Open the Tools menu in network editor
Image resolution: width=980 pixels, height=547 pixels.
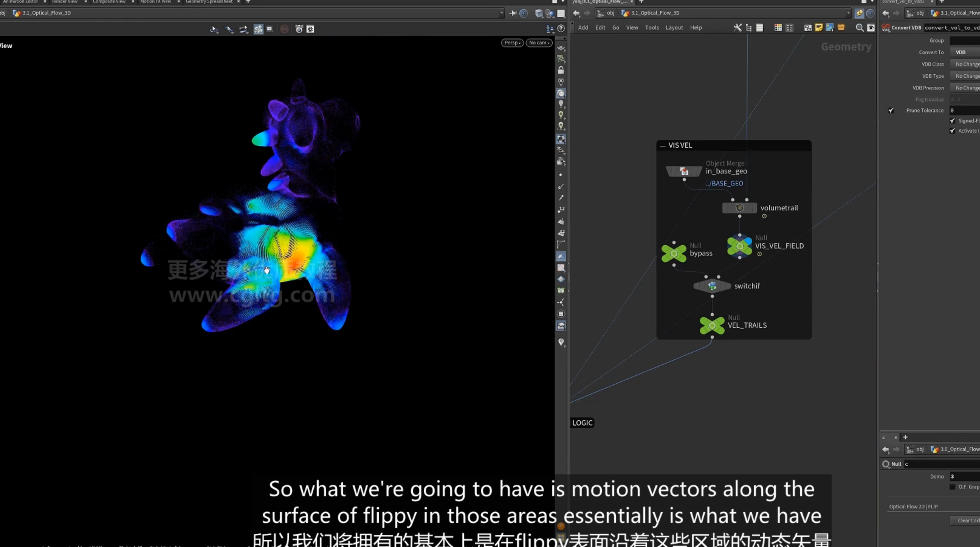(652, 28)
